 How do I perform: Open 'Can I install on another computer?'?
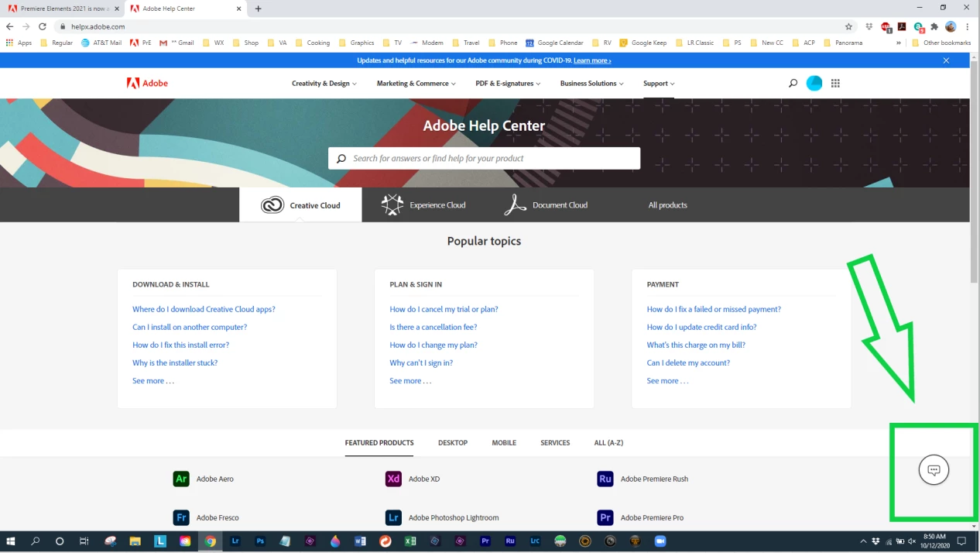point(190,327)
